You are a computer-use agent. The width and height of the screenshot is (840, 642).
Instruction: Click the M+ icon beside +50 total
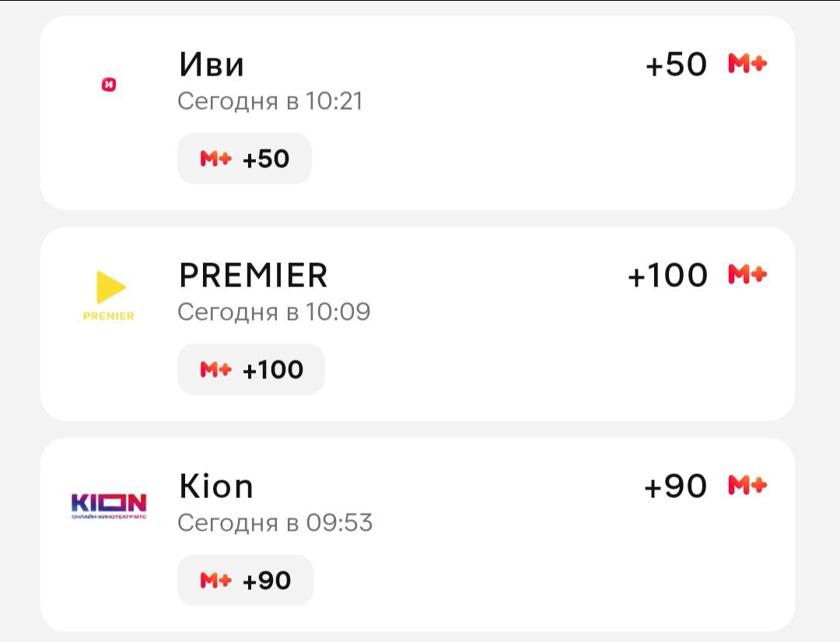(747, 64)
